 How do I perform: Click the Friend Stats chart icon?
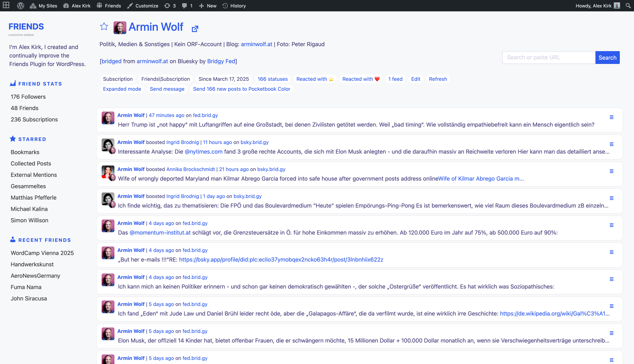tap(13, 83)
